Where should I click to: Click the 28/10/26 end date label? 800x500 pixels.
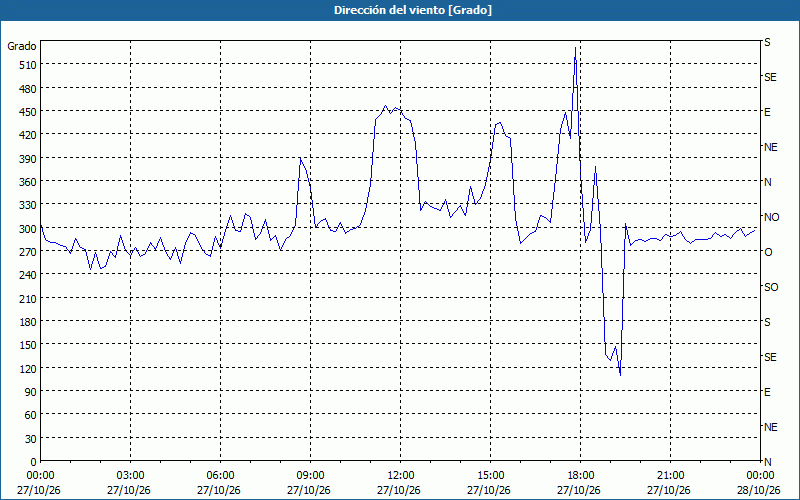tap(759, 490)
